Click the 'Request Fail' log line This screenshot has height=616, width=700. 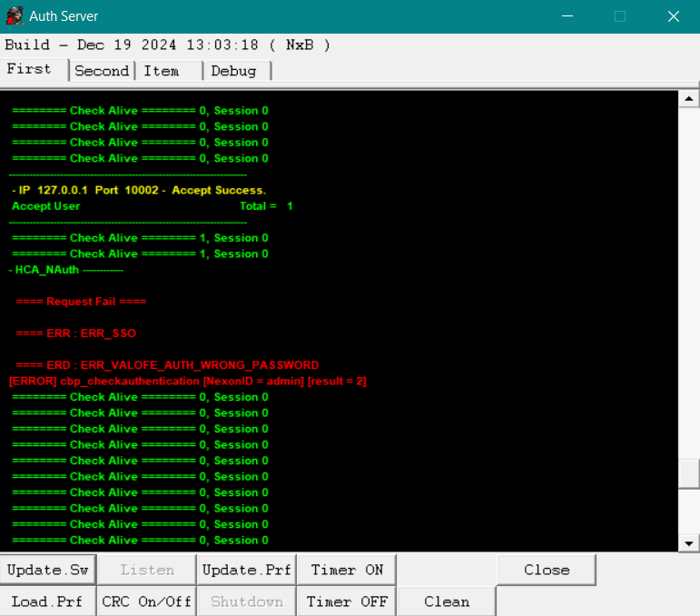[81, 302]
